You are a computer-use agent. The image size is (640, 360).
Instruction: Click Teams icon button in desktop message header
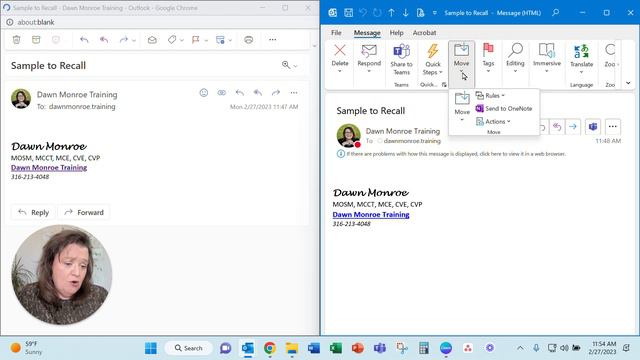pos(593,127)
